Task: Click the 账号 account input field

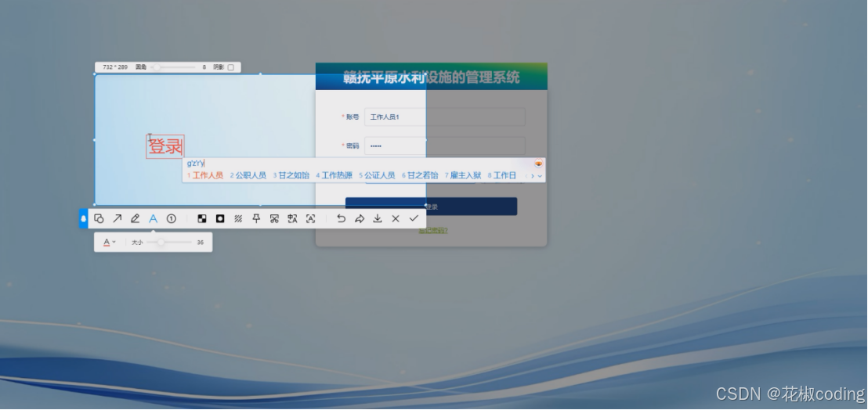Action: [444, 117]
